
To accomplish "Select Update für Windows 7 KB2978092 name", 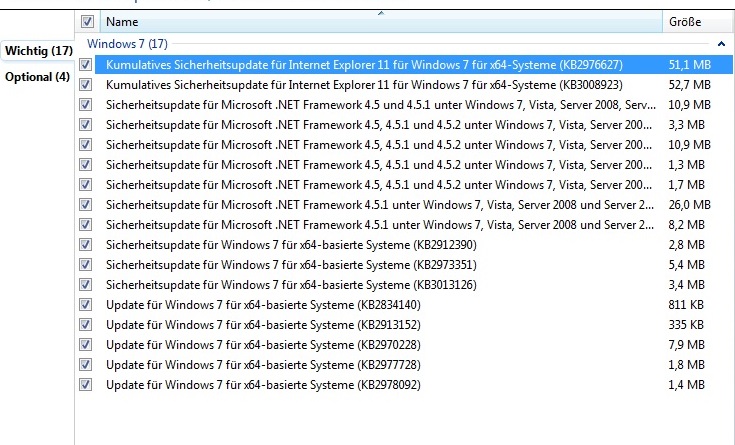I will click(263, 385).
